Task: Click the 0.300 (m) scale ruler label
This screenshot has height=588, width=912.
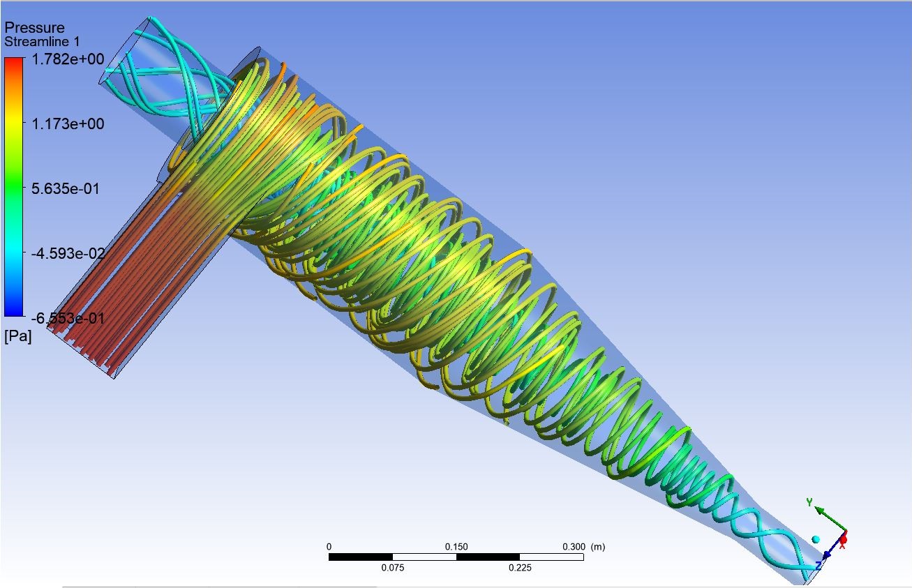Action: tap(583, 547)
